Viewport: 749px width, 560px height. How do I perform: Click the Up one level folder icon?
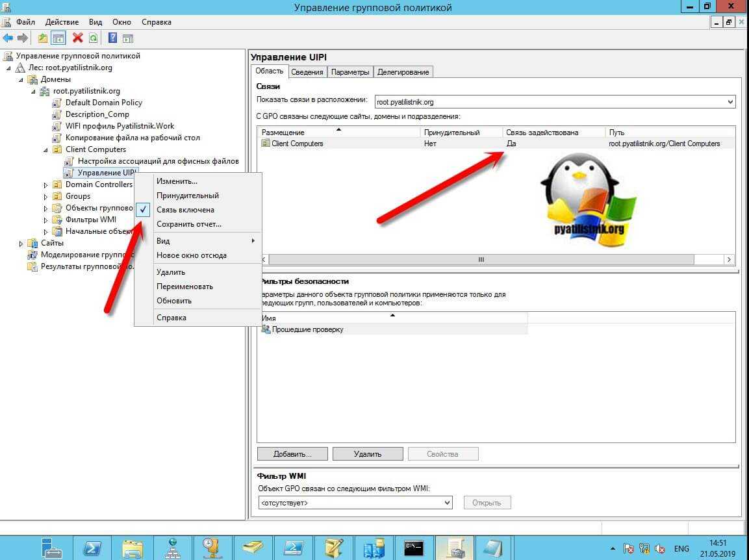click(x=43, y=38)
